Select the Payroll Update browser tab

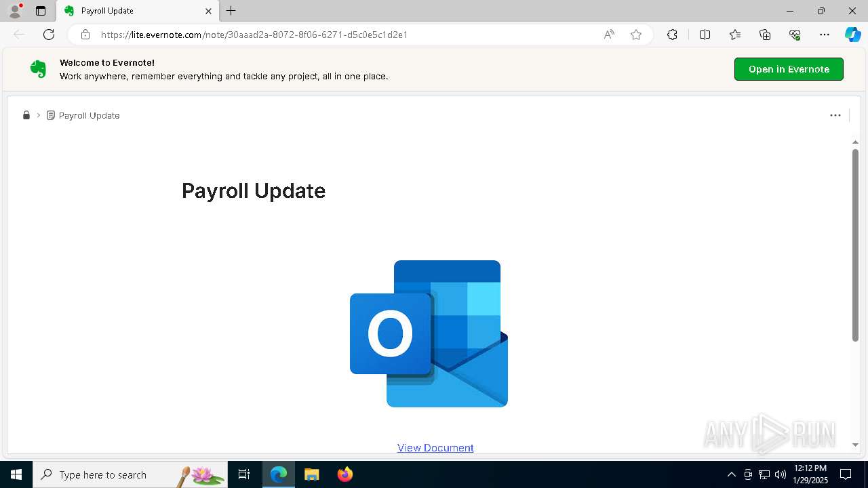[138, 11]
